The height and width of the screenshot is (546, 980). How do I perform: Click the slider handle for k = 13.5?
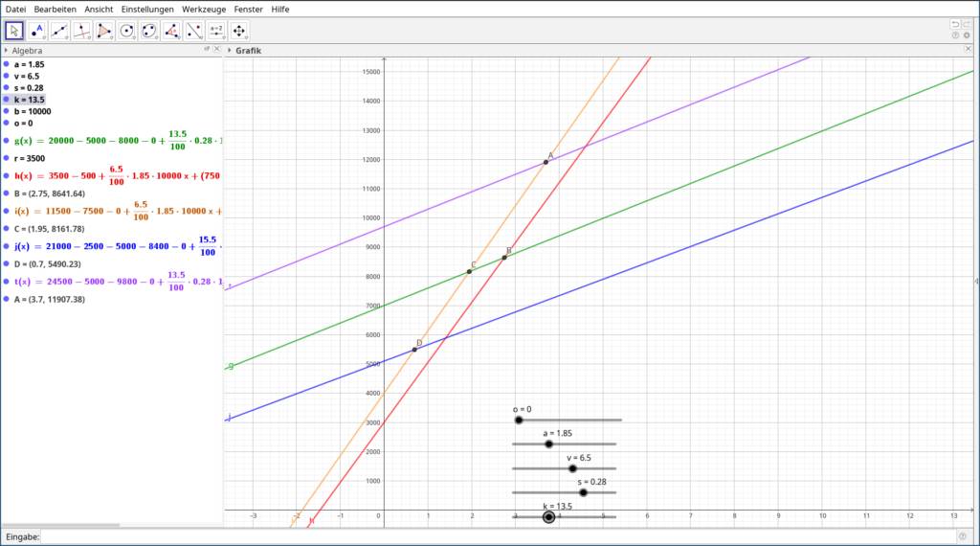coord(548,517)
